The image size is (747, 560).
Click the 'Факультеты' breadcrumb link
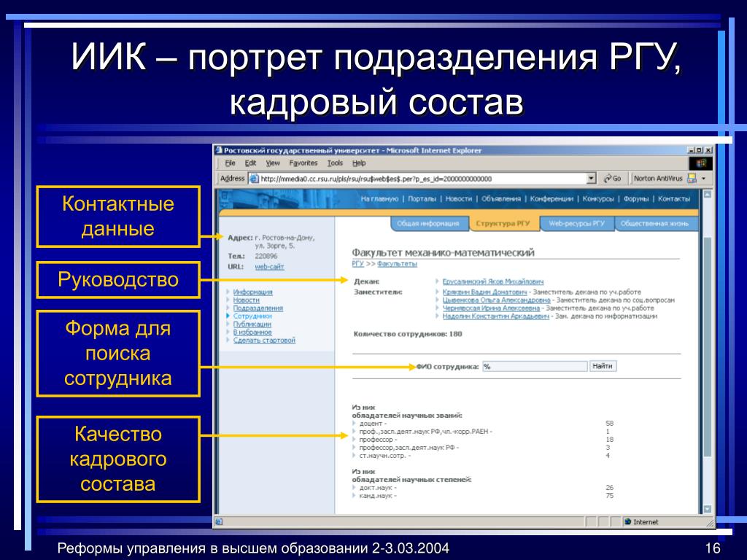point(397,264)
